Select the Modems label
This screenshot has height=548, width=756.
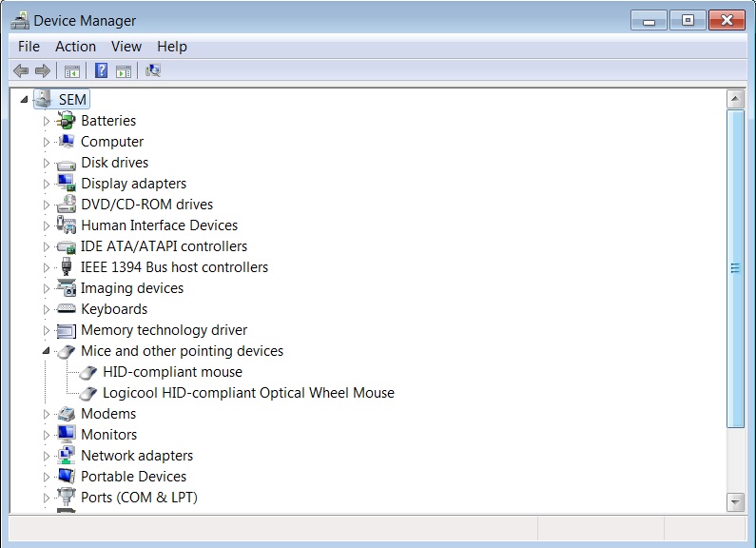pyautogui.click(x=108, y=414)
